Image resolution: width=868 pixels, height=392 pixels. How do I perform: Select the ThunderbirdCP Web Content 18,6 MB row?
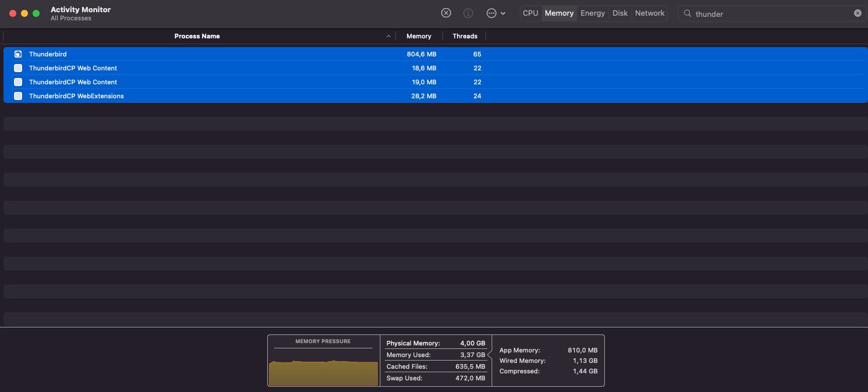point(233,68)
